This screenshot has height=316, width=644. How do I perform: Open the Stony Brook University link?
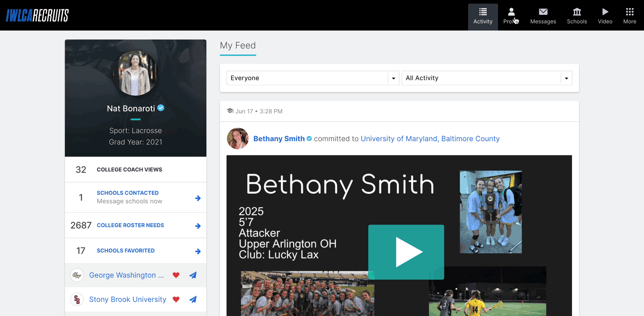pos(128,299)
